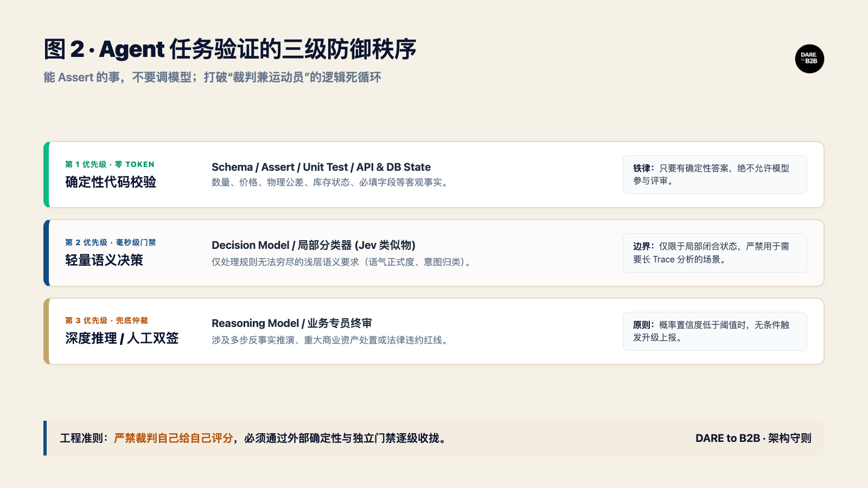868x488 pixels.
Task: Click the 原则 note box
Action: (714, 331)
